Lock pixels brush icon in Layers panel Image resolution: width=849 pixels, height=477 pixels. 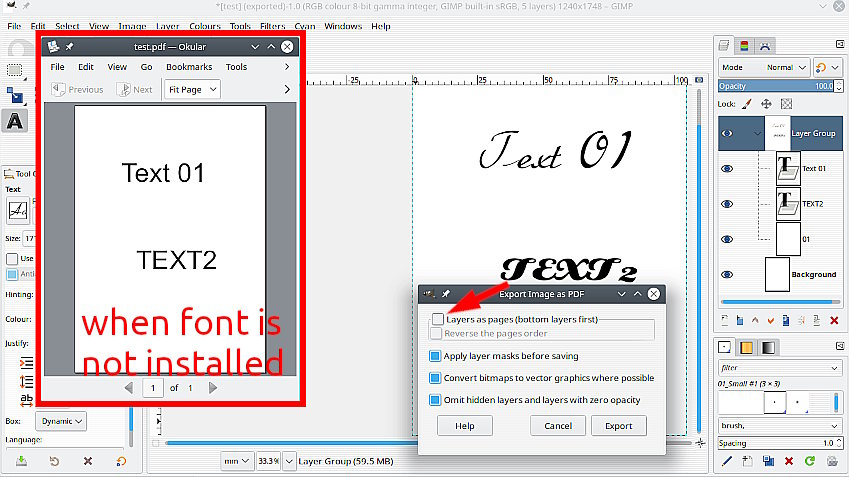click(x=747, y=104)
